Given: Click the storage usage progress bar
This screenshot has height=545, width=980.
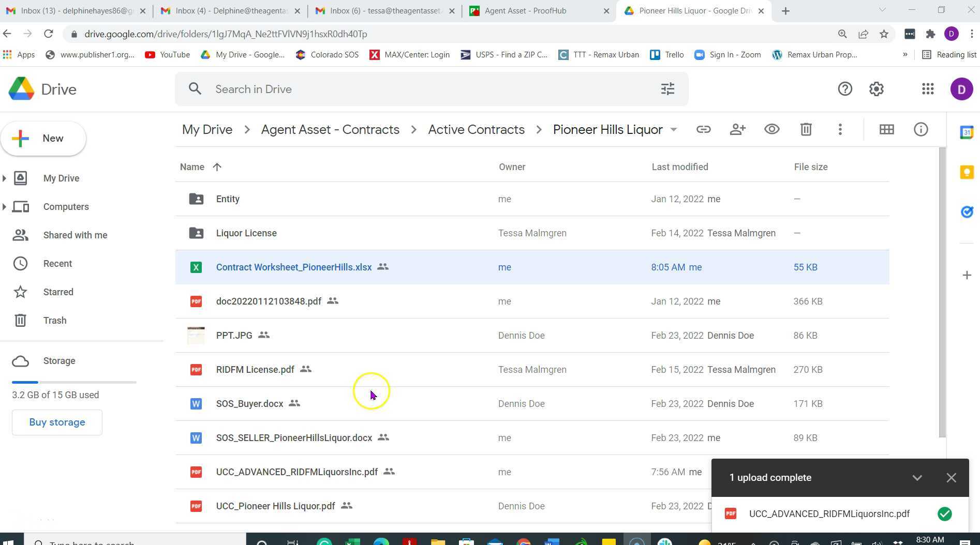Looking at the screenshot, I should (x=74, y=382).
